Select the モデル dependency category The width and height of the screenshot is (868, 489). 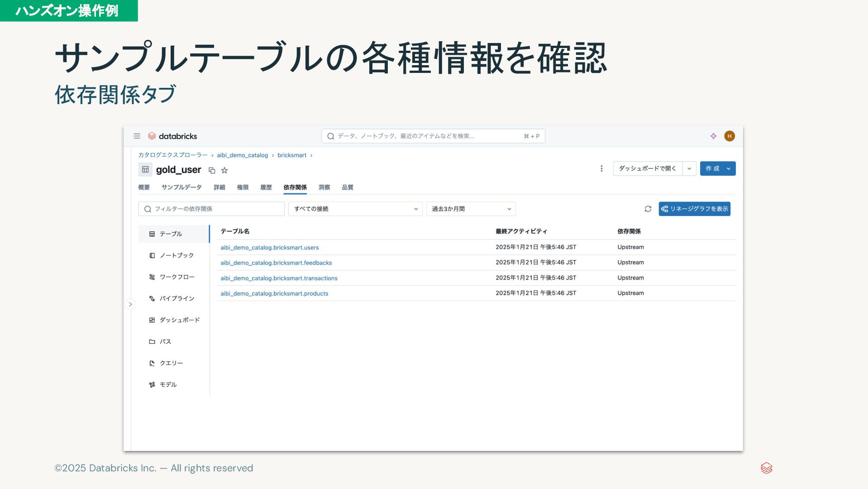pyautogui.click(x=174, y=384)
